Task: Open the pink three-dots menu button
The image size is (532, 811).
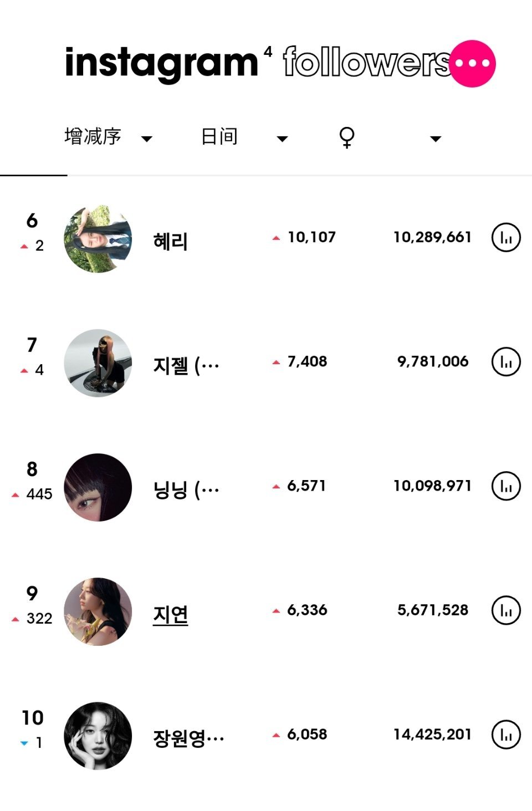Action: [472, 64]
